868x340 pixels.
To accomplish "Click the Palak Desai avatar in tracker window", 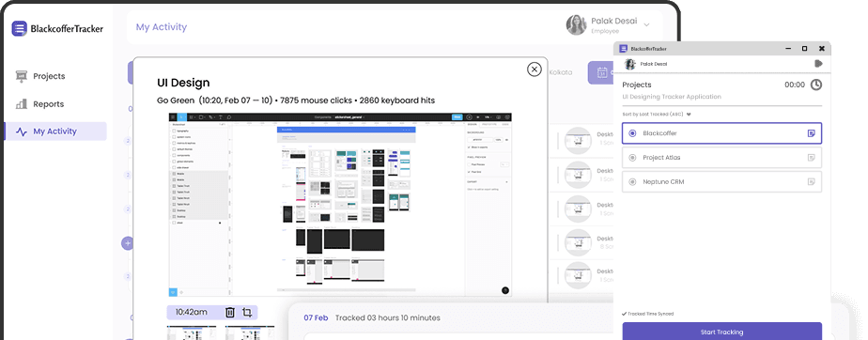I will pyautogui.click(x=630, y=64).
